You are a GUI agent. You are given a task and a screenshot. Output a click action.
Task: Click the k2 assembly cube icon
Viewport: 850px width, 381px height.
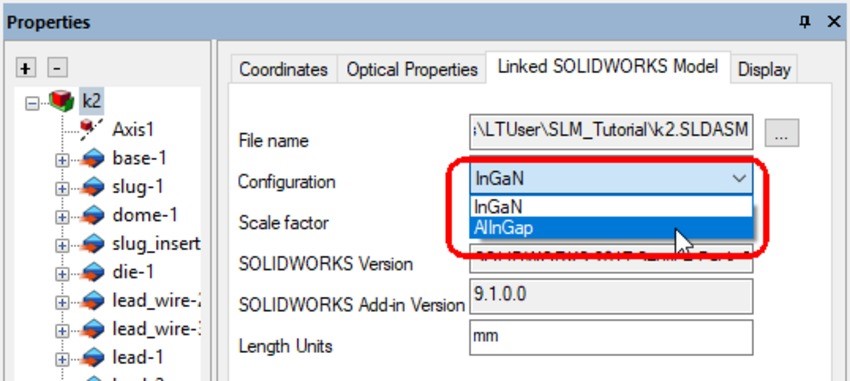tap(61, 101)
